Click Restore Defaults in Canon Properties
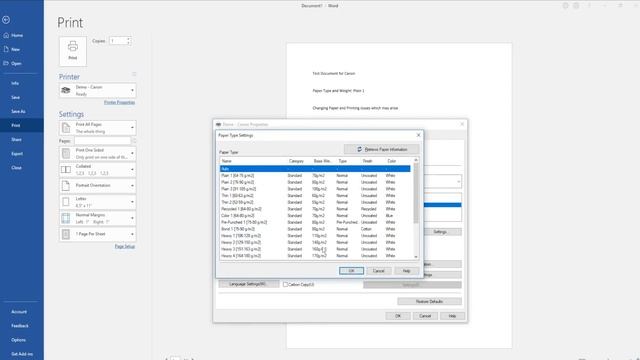 point(429,302)
